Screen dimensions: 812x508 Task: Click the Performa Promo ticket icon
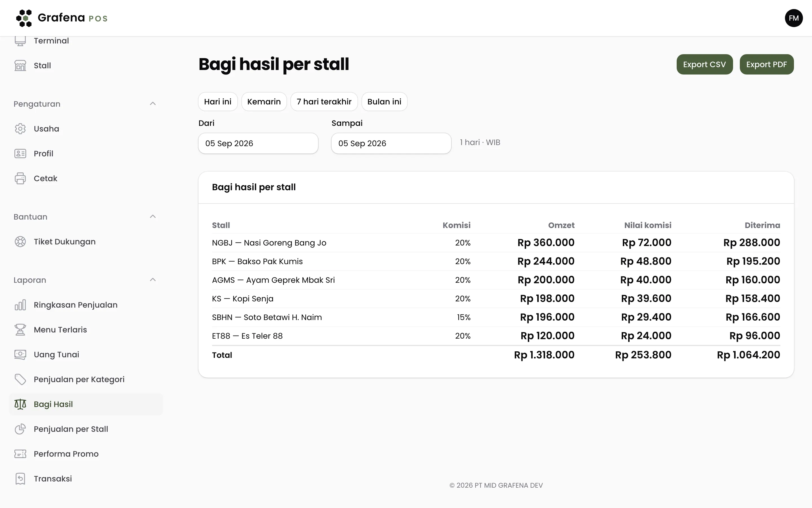(20, 454)
